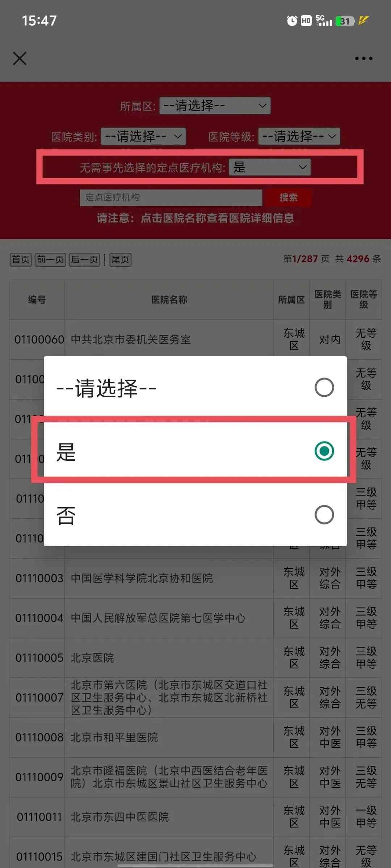Tap the 5G signal strength icon
Viewport: 391px width, 868px height.
point(324,21)
